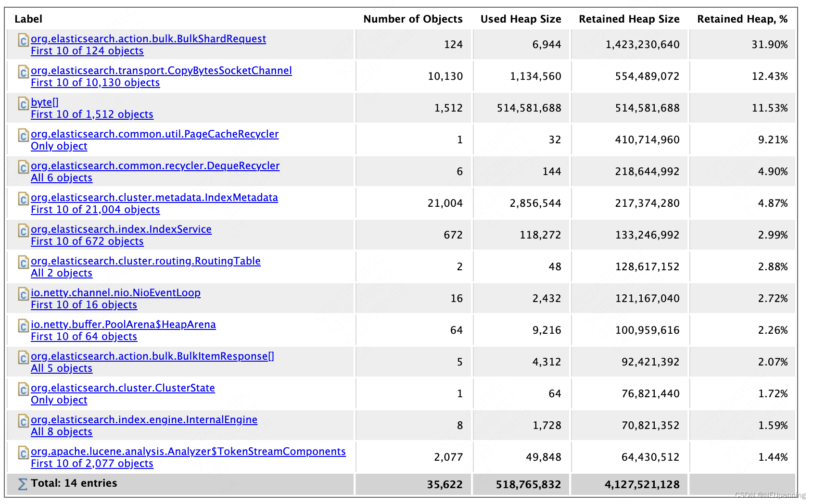813x504 pixels.
Task: Click the Total: 14 entries label
Action: (x=74, y=483)
